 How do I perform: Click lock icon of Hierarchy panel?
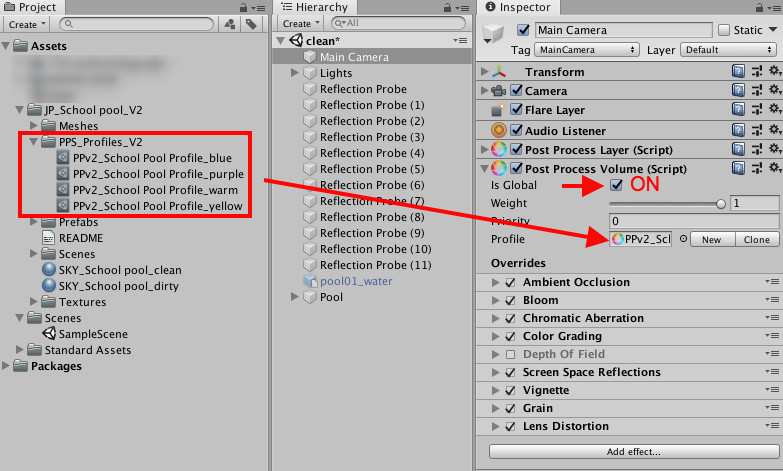(447, 7)
